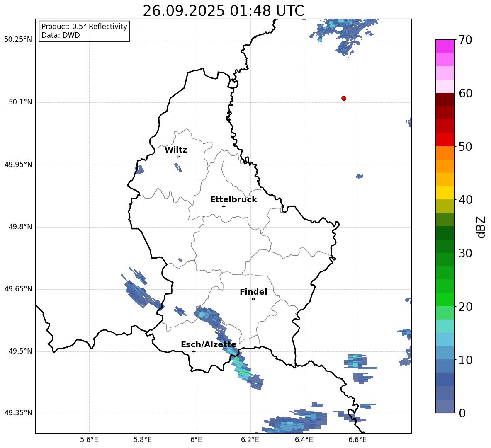Viewport: 491px width, 448px height.
Task: Click 'Product: 0.5° Reflectivity' text
Action: 84,27
